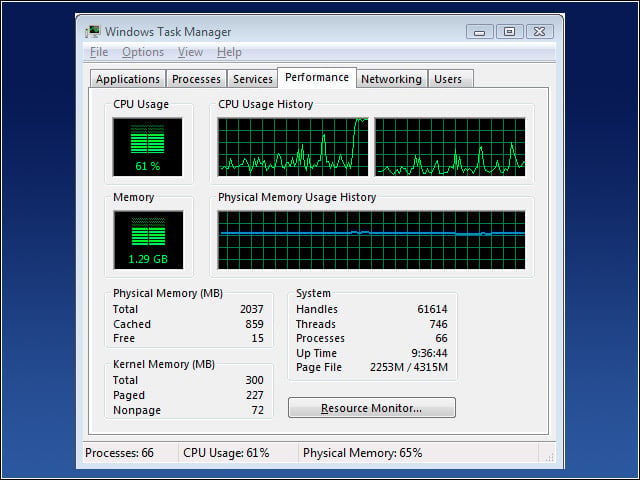Click the Kernel Memory Total value 300
The width and height of the screenshot is (640, 480).
click(x=254, y=380)
